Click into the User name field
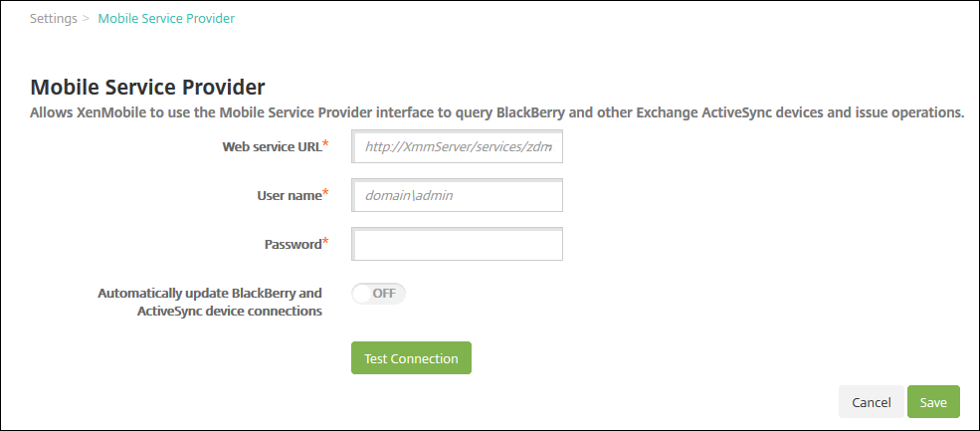 pos(458,196)
